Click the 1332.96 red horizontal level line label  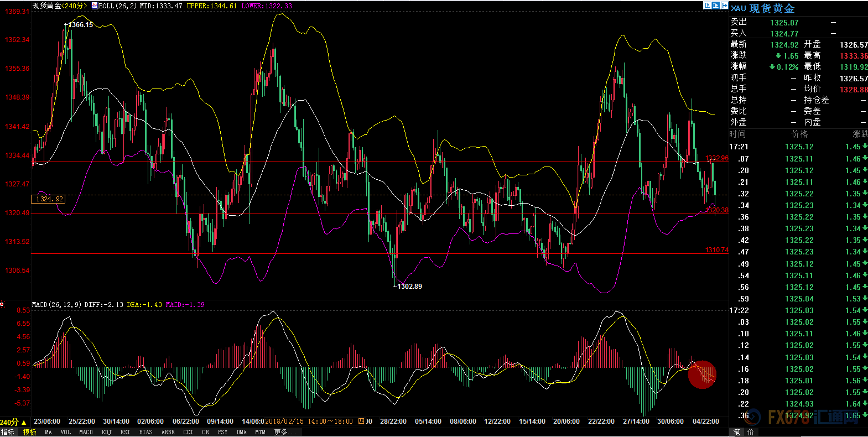(716, 158)
